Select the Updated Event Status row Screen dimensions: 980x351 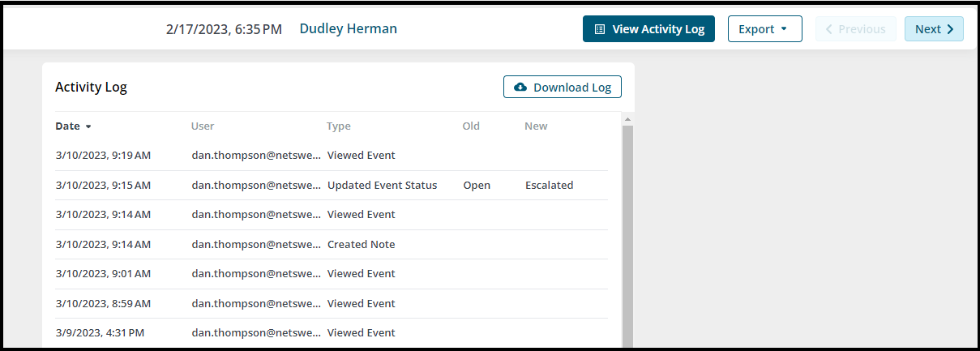click(332, 185)
